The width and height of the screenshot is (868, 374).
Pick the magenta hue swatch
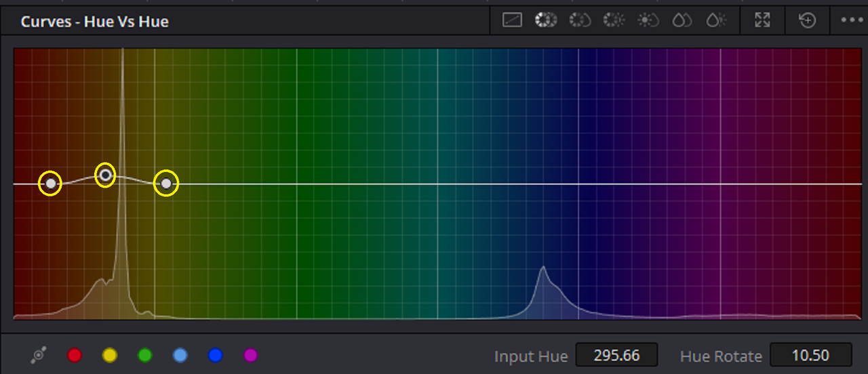coord(251,355)
